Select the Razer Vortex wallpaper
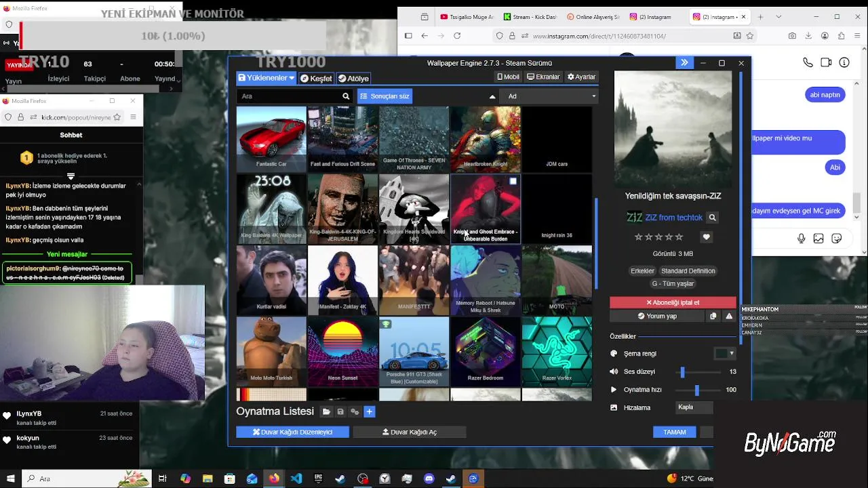 click(x=557, y=351)
